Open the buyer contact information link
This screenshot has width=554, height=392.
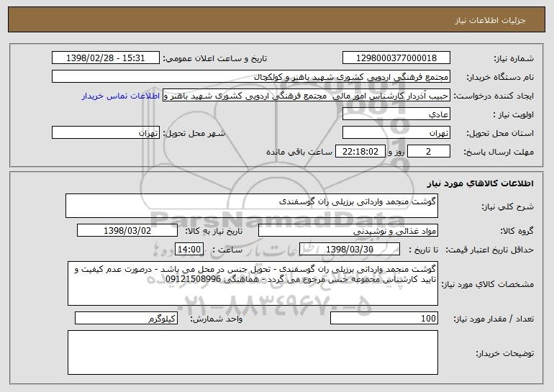(x=121, y=96)
